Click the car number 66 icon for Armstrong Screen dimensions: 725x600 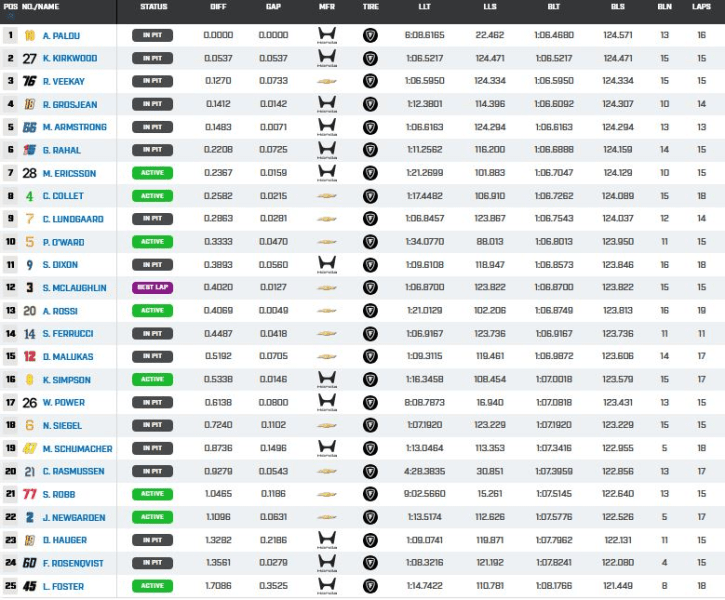point(30,127)
